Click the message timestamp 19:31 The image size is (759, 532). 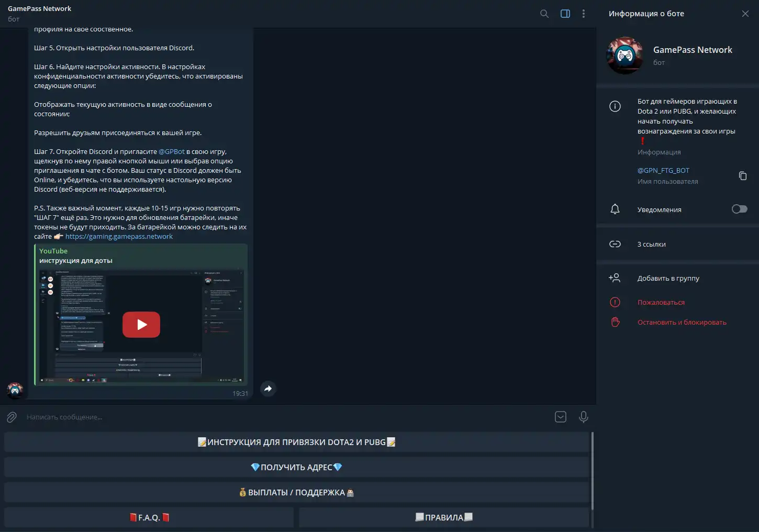(x=240, y=393)
